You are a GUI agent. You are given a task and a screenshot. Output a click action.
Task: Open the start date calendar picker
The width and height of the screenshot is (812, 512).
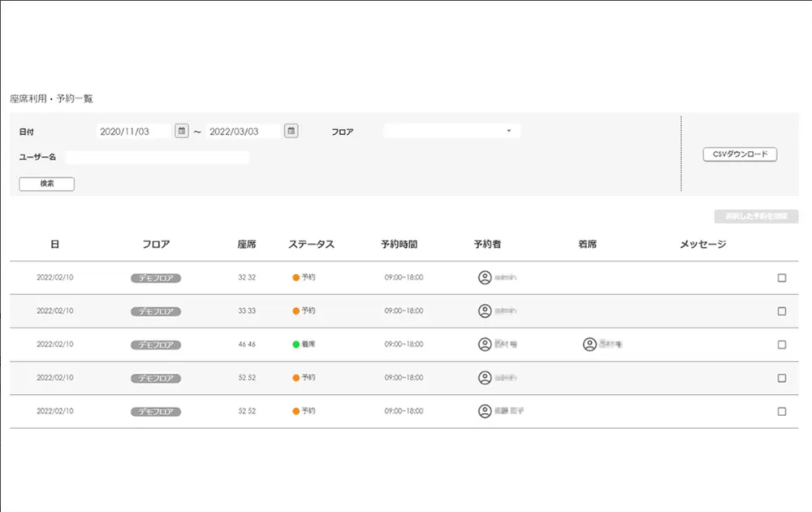(182, 131)
